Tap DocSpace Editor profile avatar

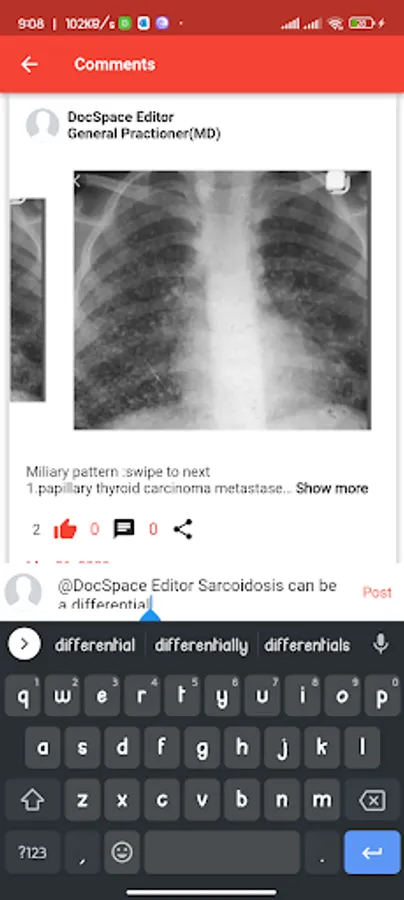pyautogui.click(x=42, y=125)
